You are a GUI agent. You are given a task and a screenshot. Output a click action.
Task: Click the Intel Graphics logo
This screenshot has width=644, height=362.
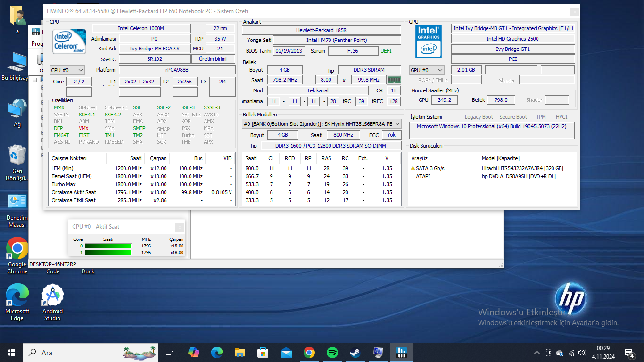click(x=429, y=41)
